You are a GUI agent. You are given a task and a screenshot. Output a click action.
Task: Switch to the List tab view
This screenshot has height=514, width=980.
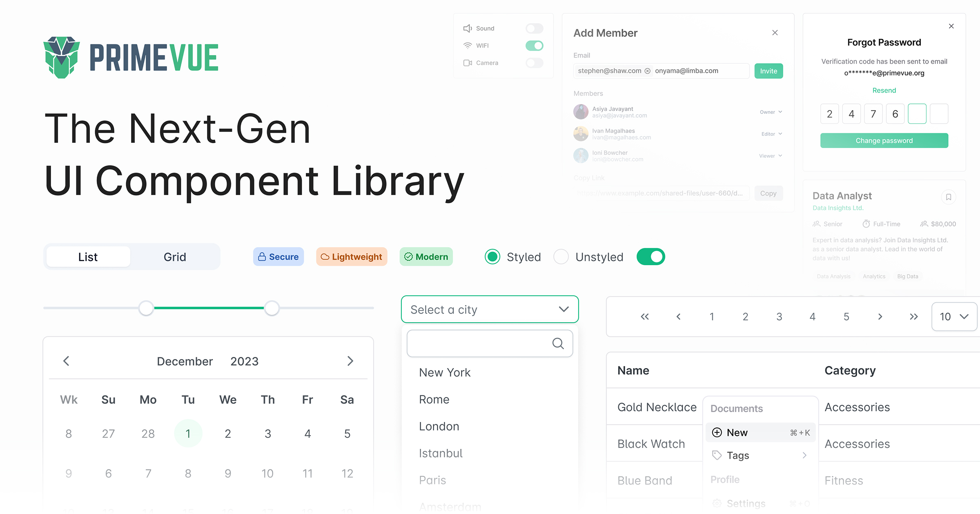pyautogui.click(x=87, y=256)
